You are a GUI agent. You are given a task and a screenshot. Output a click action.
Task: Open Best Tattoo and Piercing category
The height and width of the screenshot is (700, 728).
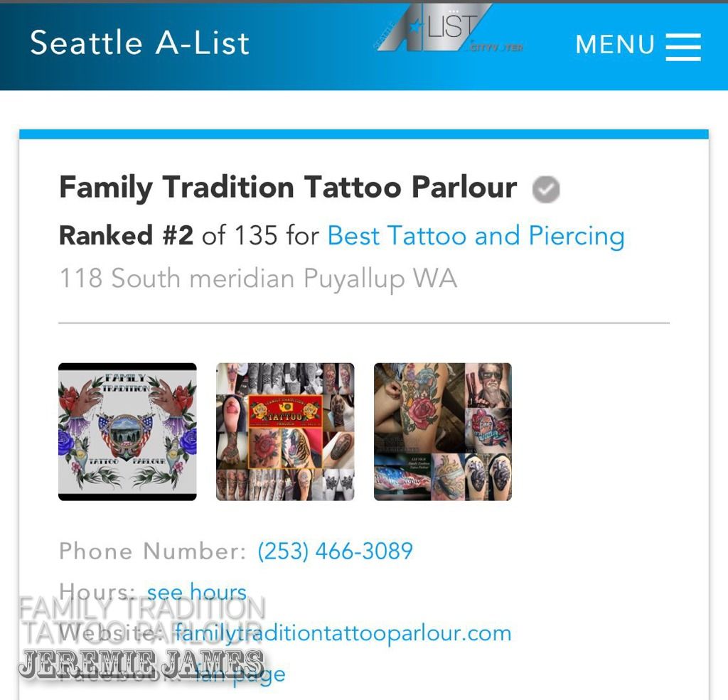tap(476, 236)
